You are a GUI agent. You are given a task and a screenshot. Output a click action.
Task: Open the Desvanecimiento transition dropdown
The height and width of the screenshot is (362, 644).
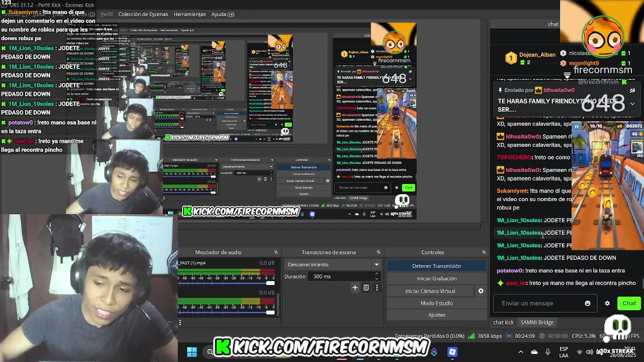333,264
